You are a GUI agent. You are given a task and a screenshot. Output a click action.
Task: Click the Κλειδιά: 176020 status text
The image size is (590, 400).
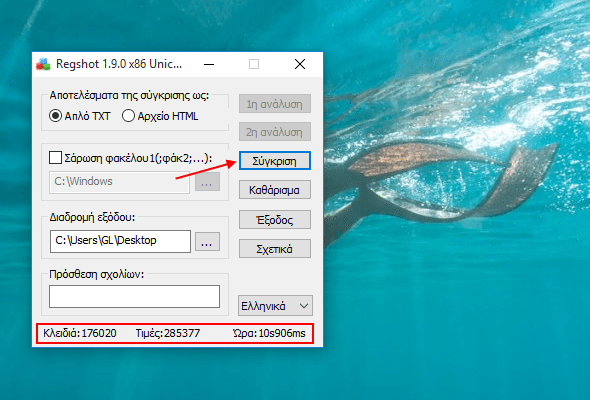[x=80, y=333]
